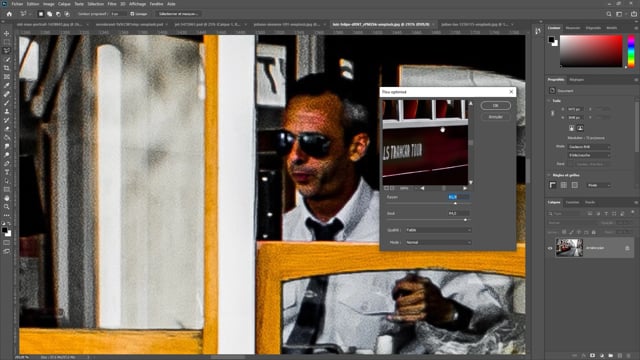Click the Rayon value input field
The image size is (640, 360).
pyautogui.click(x=458, y=197)
